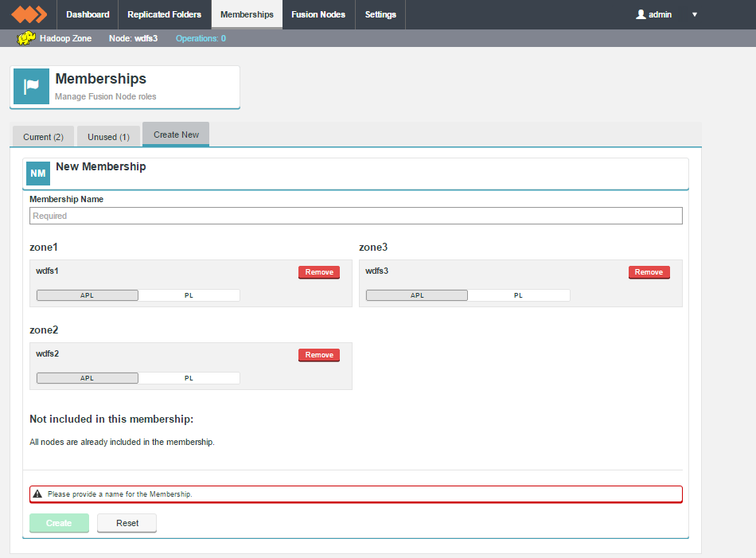
Task: Click the wdfs3 node name in zone3
Action: (x=376, y=271)
